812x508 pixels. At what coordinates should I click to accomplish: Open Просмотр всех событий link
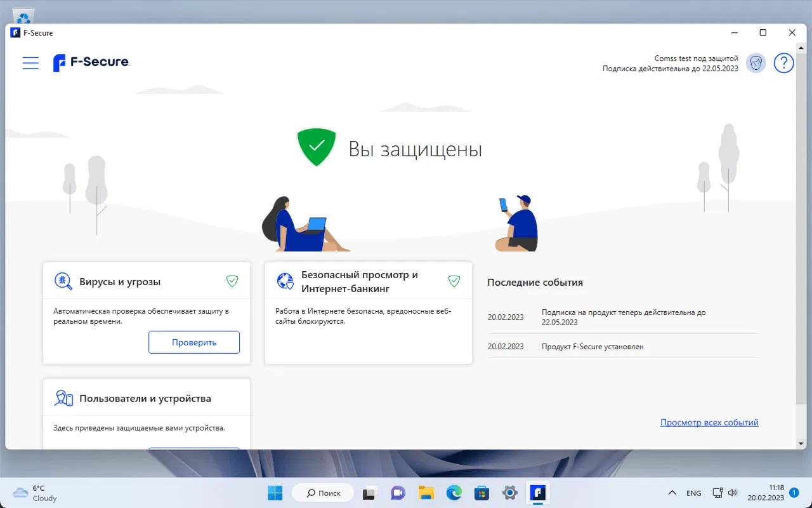pyautogui.click(x=709, y=422)
